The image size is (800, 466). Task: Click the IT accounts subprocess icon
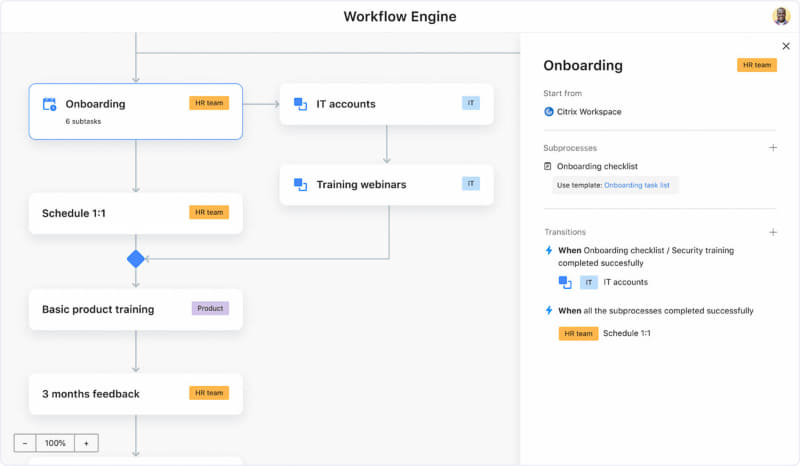coord(300,104)
